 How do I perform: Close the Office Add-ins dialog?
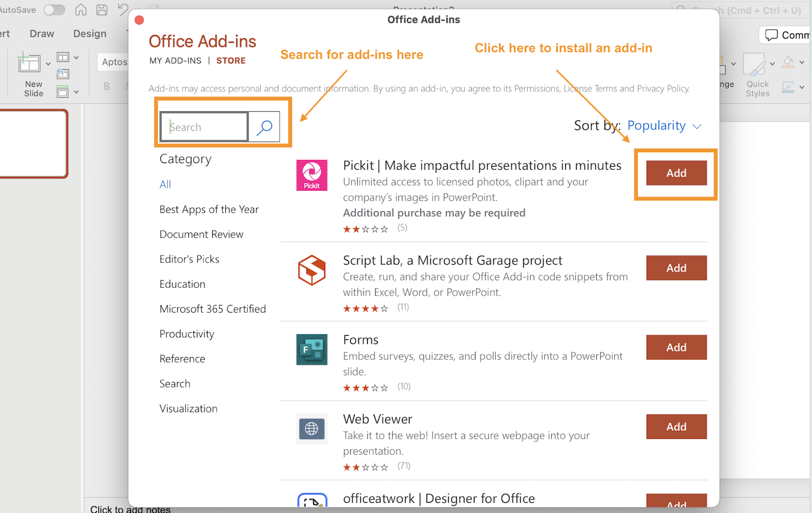139,20
